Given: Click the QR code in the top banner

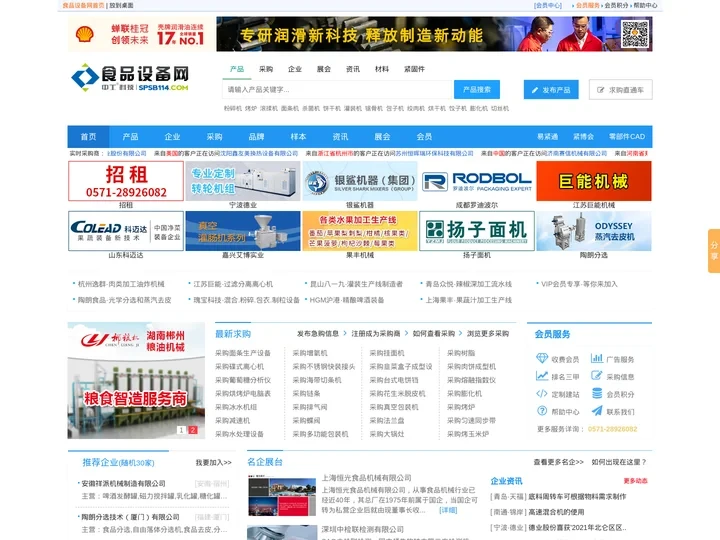Looking at the screenshot, I should (635, 34).
